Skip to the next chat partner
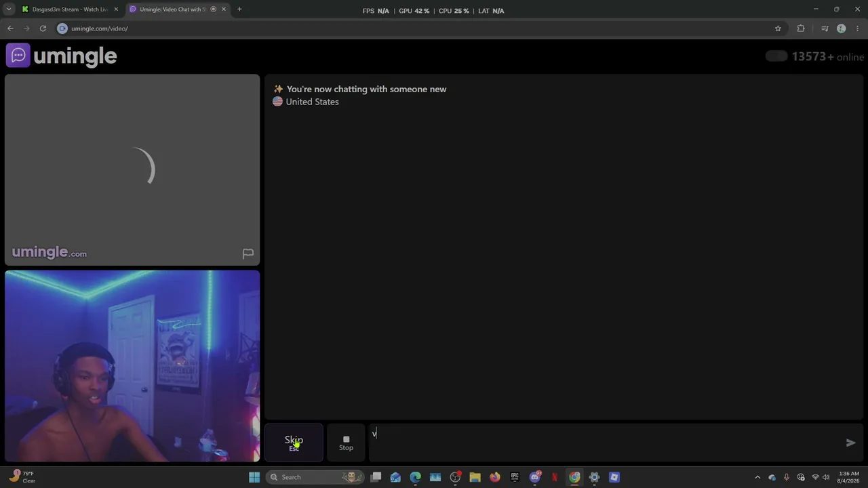The height and width of the screenshot is (488, 868). point(294,443)
